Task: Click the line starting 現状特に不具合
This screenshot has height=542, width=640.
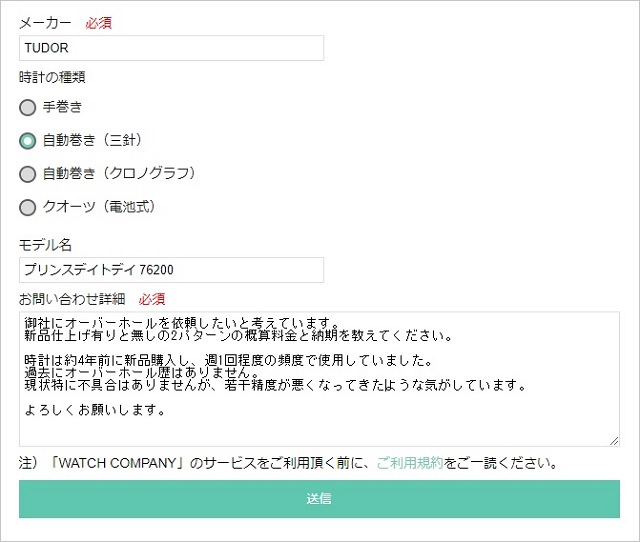Action: tap(276, 385)
